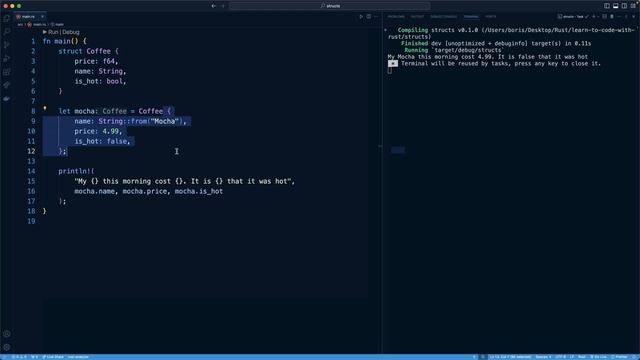
Task: Click the 'Compiling structs v0.1.0' terminal line
Action: tap(516, 30)
